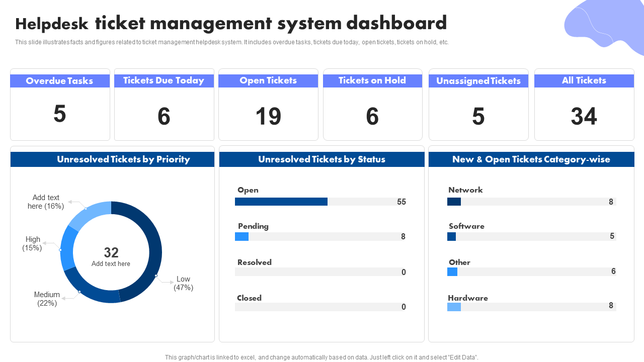Select the Pending status bar
The width and height of the screenshot is (644, 362).
click(242, 236)
